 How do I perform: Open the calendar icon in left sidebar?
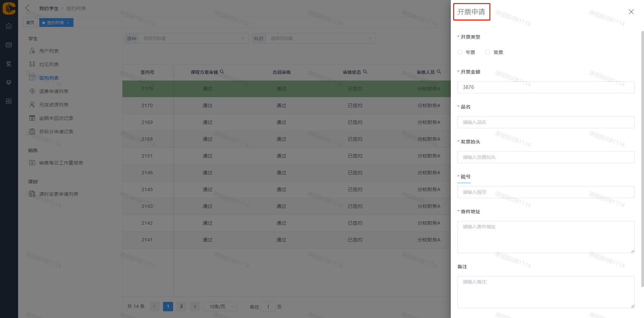tap(9, 45)
